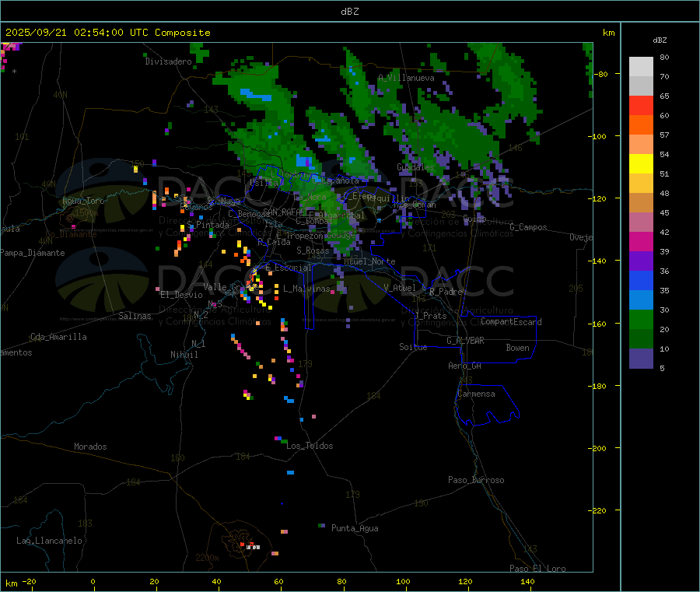Click the 'Nihuil' place label

[x=184, y=355]
